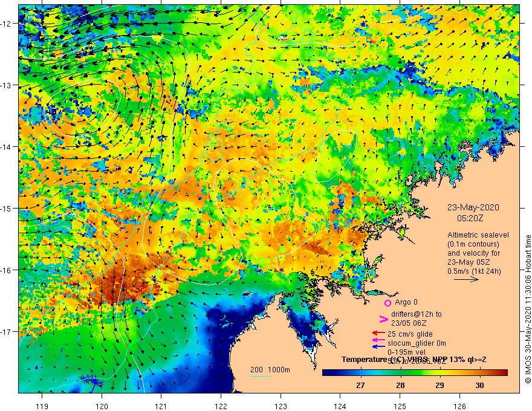The width and height of the screenshot is (532, 411).
Task: Select the date text 23-May-2020
Action: [473, 207]
